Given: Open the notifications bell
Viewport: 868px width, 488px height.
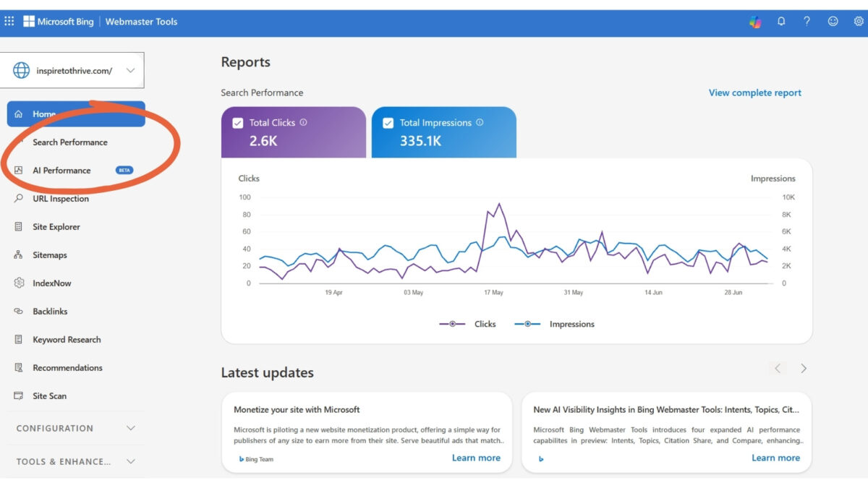Looking at the screenshot, I should click(781, 22).
